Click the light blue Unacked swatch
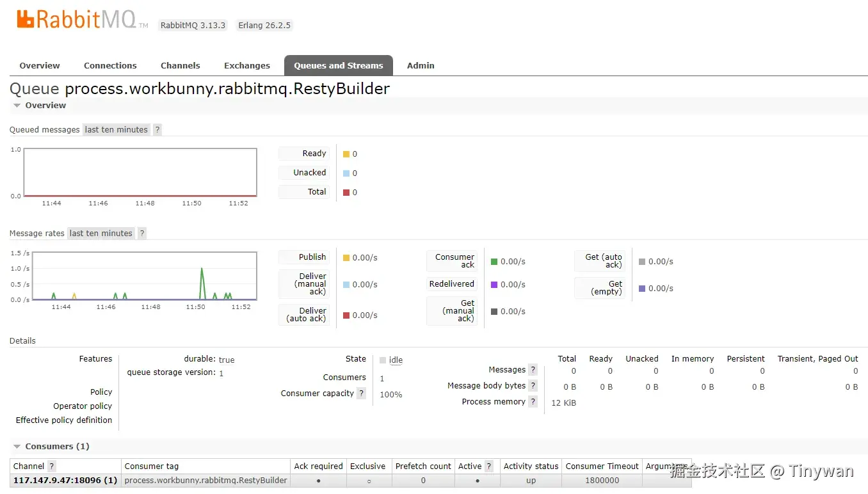868x494 pixels. 346,173
